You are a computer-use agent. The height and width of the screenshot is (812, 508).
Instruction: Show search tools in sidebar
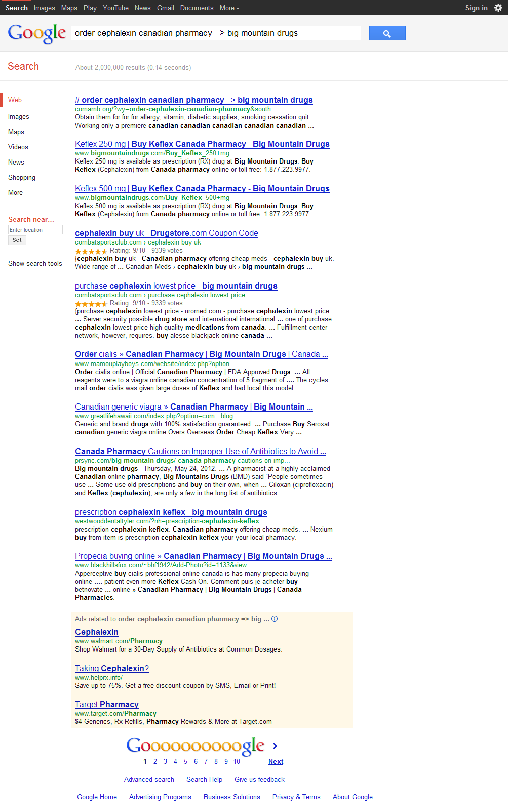click(x=35, y=264)
